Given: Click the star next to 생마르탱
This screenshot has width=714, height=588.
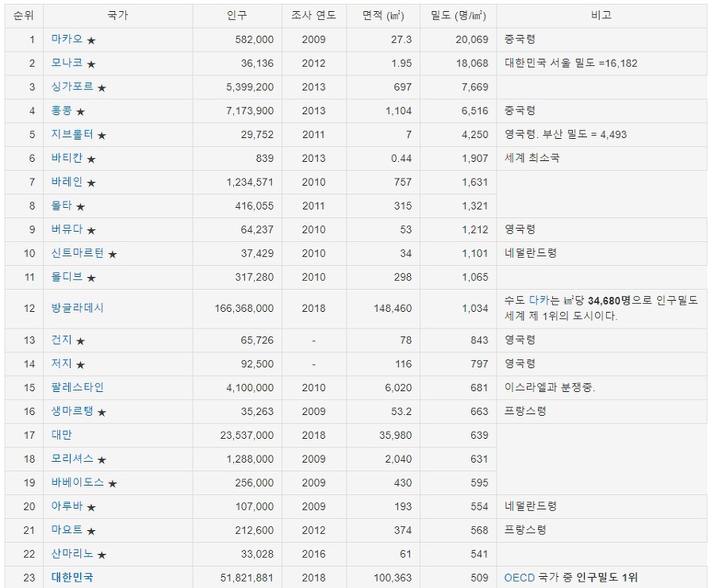Looking at the screenshot, I should (x=102, y=412).
